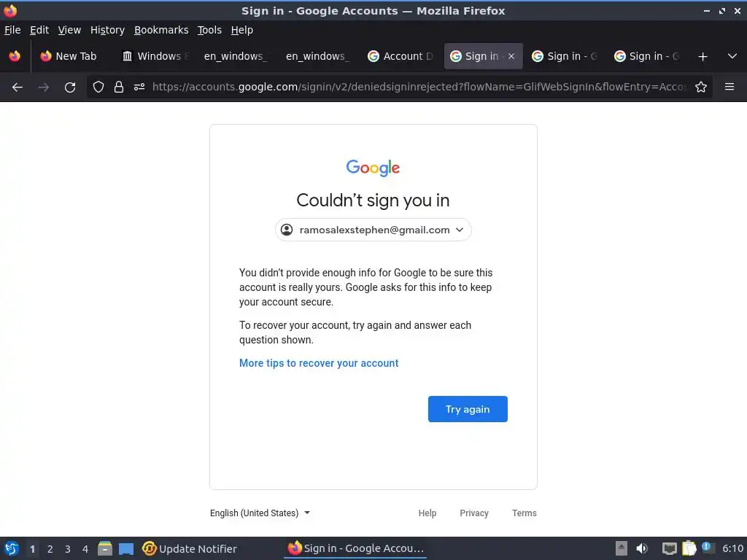This screenshot has width=747, height=560.
Task: Switch to workspace 3 in taskbar
Action: pos(68,549)
